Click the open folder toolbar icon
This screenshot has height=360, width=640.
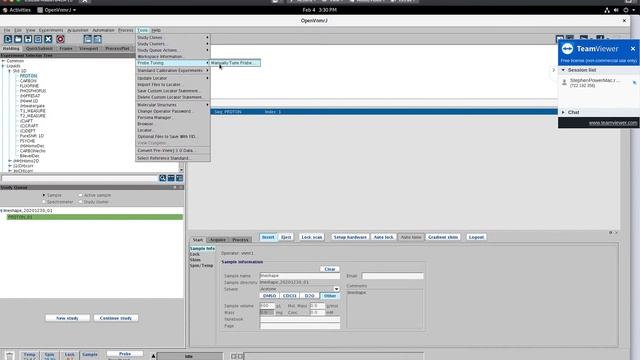[18, 39]
